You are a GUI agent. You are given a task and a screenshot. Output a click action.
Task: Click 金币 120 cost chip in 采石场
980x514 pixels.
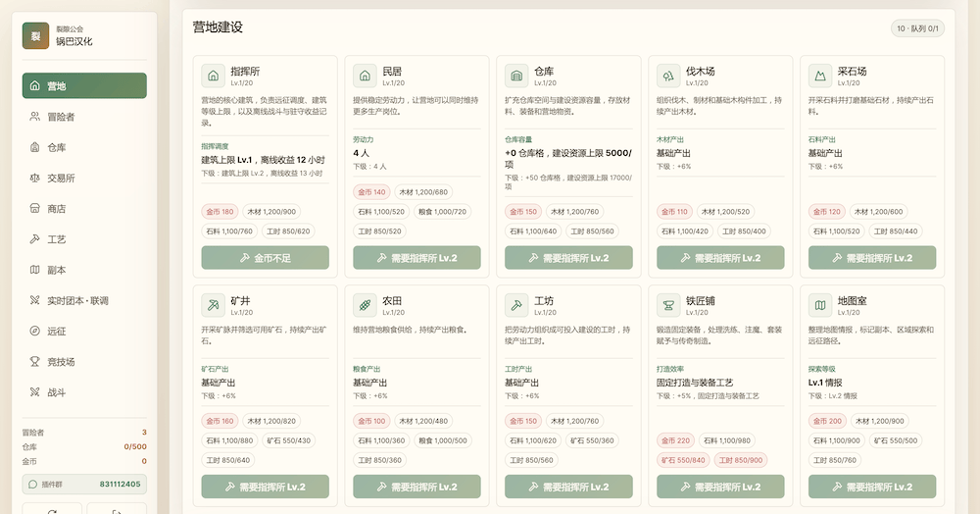827,212
